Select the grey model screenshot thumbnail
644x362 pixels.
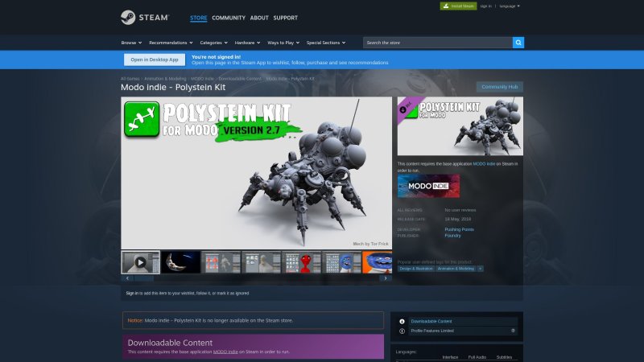pyautogui.click(x=261, y=262)
